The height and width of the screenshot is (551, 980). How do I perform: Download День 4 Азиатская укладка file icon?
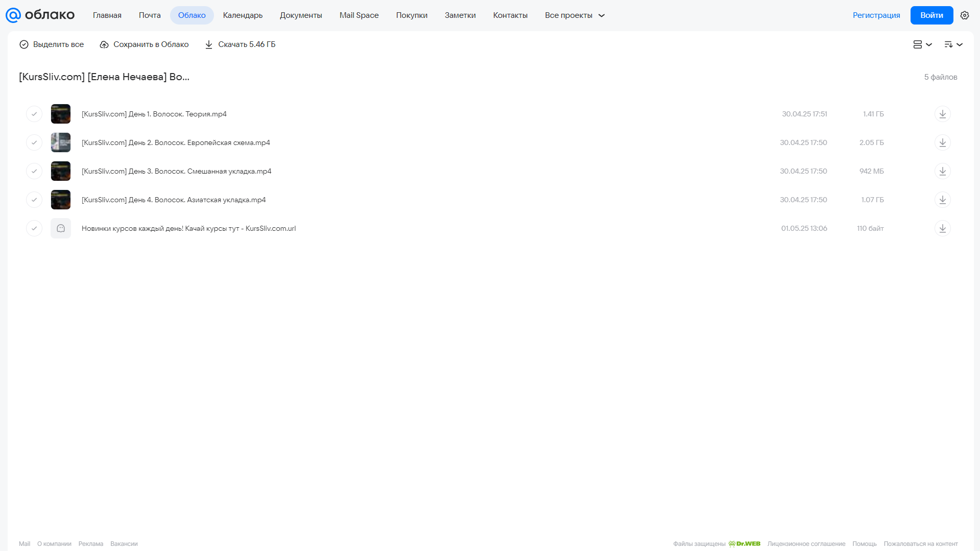[x=943, y=200]
